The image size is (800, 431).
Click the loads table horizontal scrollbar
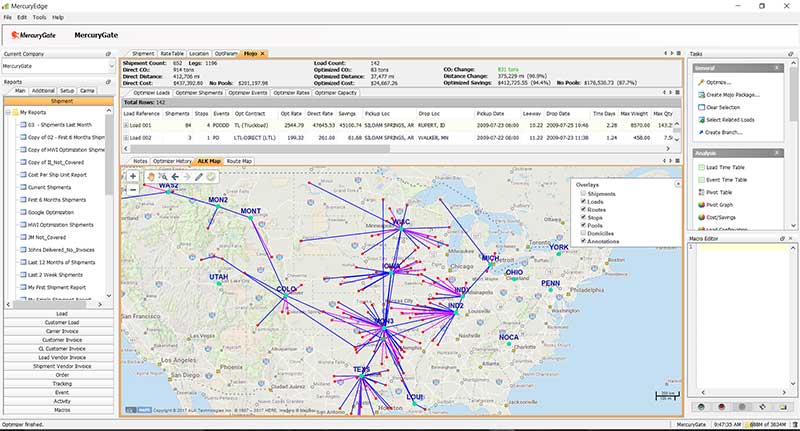[x=260, y=148]
